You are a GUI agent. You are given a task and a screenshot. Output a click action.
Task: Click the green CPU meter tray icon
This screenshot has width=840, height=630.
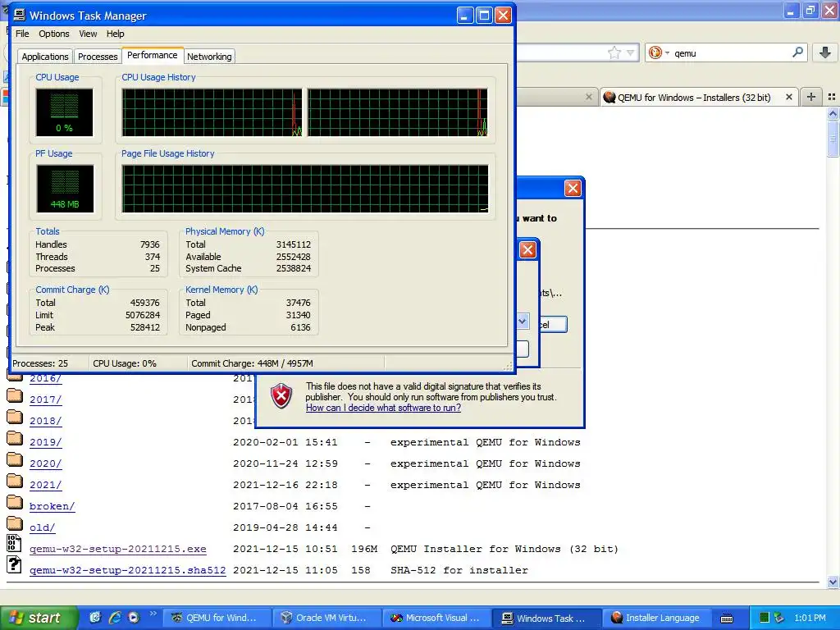pyautogui.click(x=765, y=618)
